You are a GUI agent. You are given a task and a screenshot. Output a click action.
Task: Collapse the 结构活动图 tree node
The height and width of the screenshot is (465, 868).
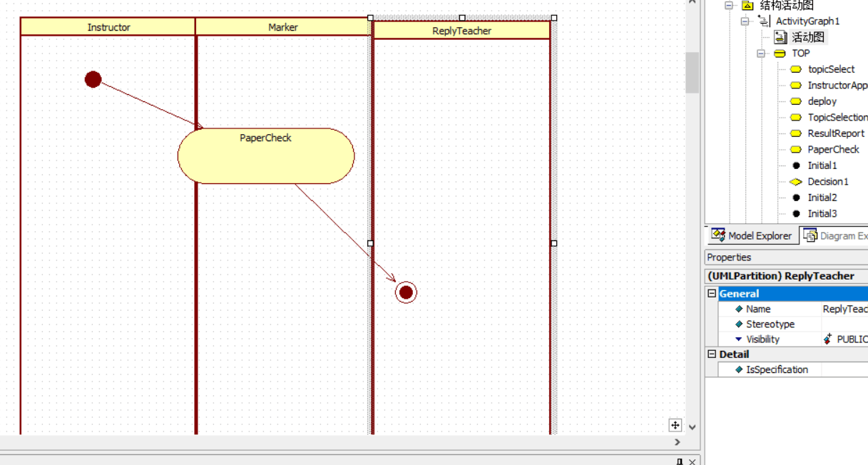click(729, 6)
